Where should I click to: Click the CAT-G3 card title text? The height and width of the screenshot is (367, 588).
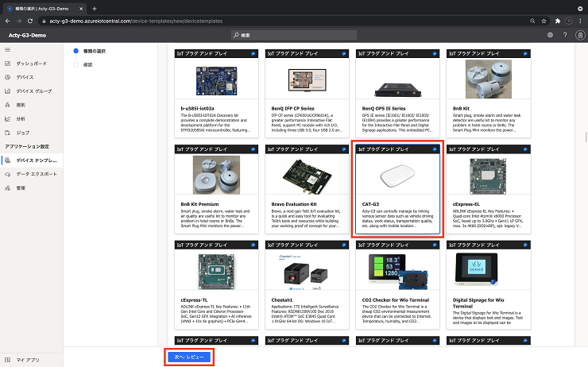tap(370, 204)
